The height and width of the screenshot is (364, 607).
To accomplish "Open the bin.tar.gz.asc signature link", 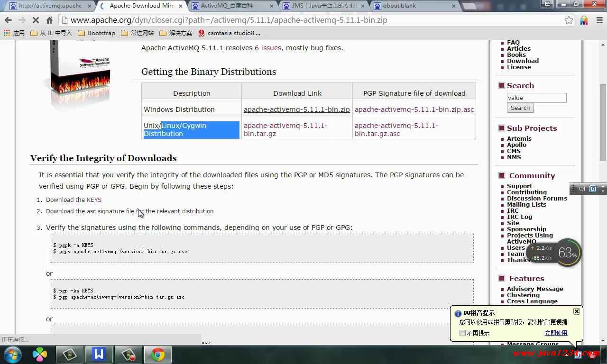I will [x=396, y=129].
